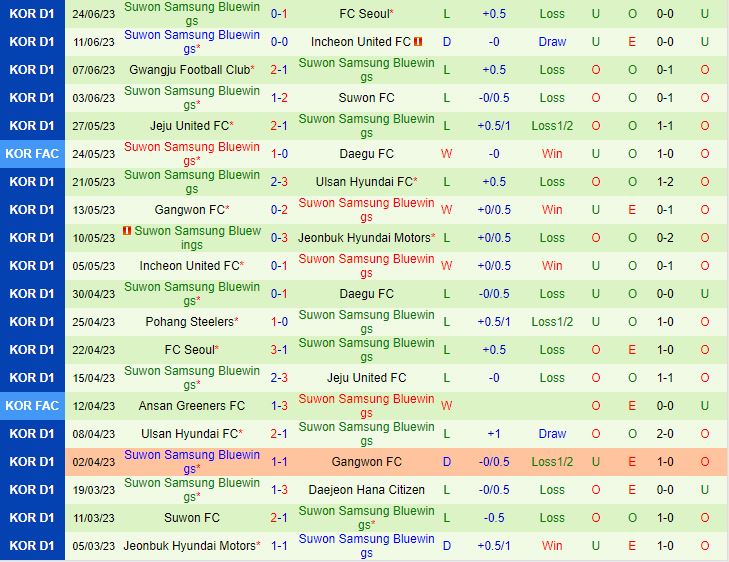Select date 15/04/23 cell
729x562 pixels.
93,377
